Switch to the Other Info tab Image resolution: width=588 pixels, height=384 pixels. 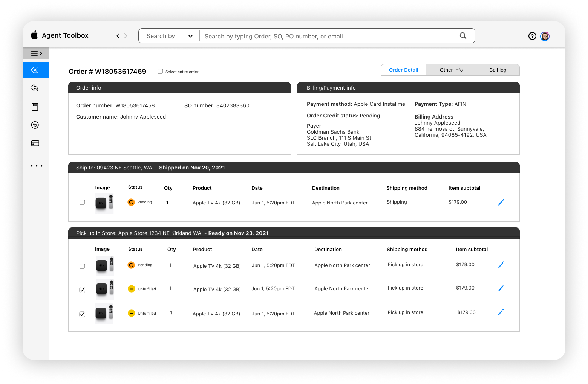tap(451, 70)
